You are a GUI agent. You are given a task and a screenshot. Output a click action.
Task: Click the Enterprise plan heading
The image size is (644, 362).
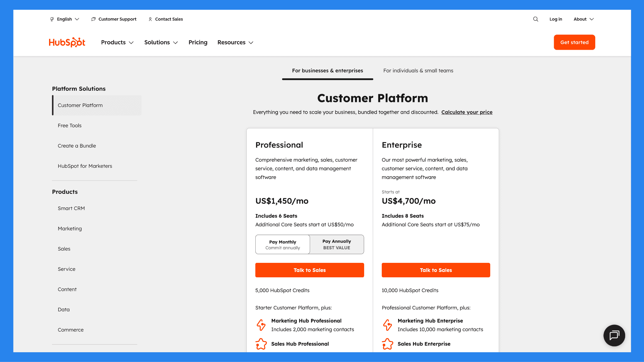[x=402, y=145]
